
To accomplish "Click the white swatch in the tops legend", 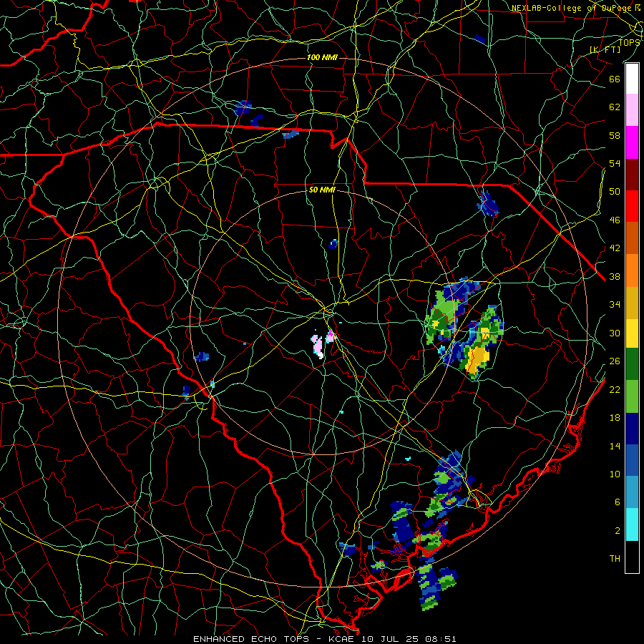I will [x=632, y=79].
